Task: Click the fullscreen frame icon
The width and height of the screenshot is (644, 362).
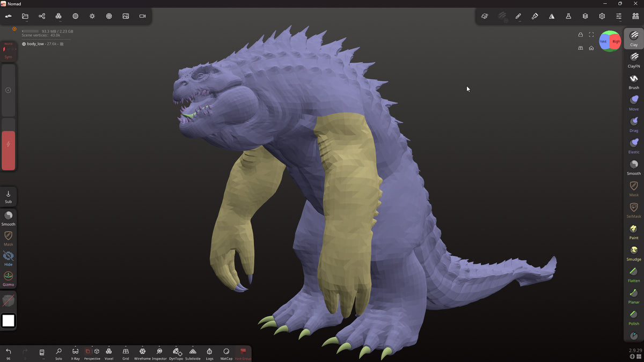Action: [x=591, y=35]
